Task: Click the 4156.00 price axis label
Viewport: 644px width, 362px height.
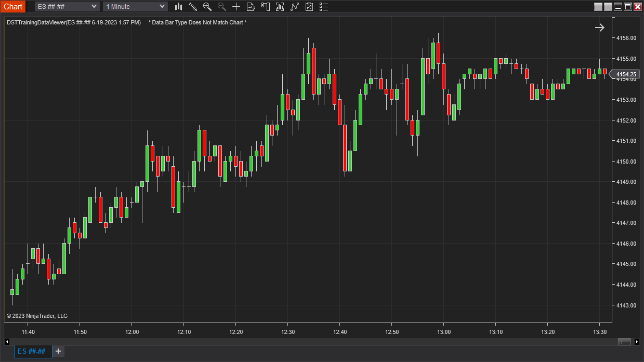Action: click(x=626, y=38)
